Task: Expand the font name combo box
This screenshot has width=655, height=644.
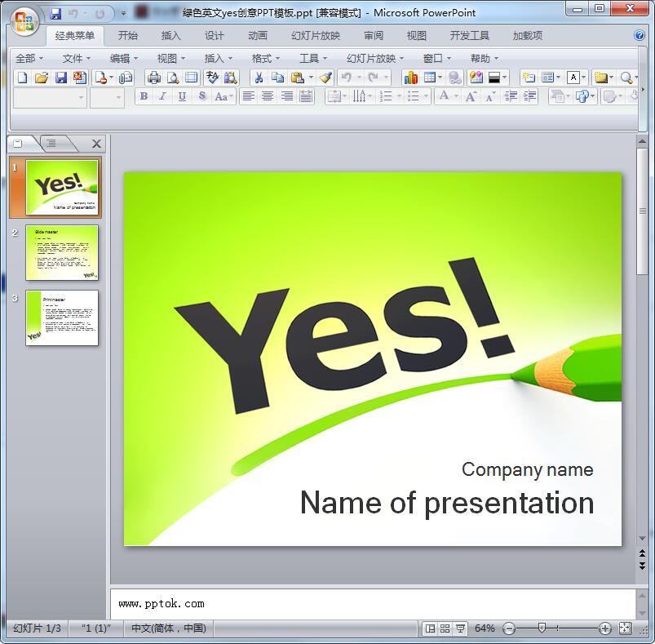Action: [81, 98]
